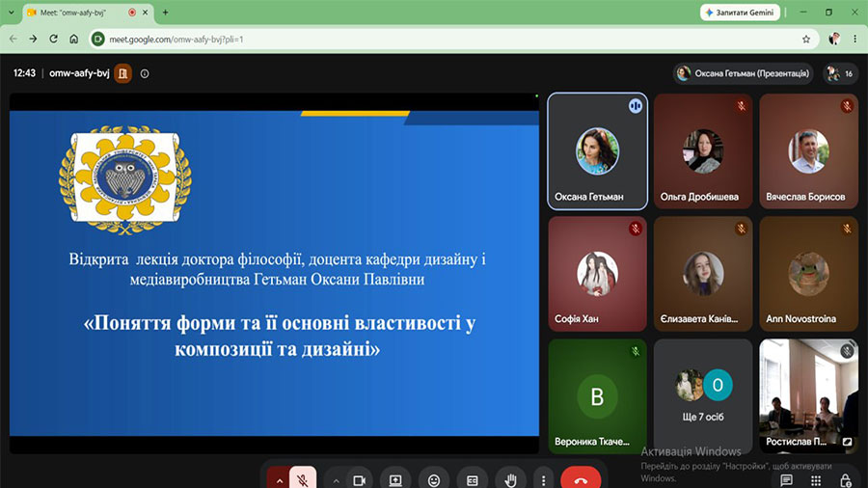The width and height of the screenshot is (868, 488).
Task: Click the raise hand icon
Action: pos(510,480)
